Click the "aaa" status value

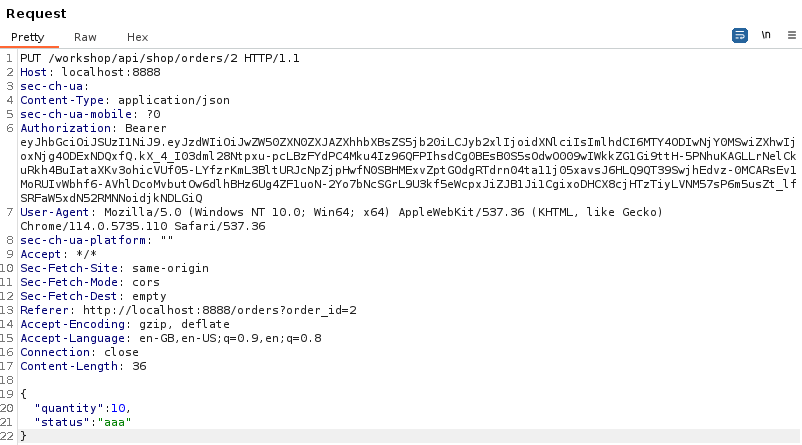[x=113, y=422]
